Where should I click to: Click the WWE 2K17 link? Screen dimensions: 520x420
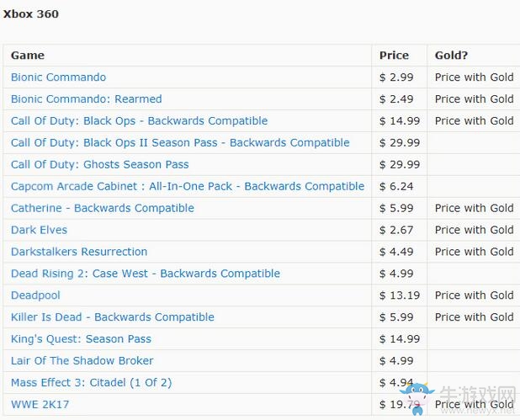(40, 405)
